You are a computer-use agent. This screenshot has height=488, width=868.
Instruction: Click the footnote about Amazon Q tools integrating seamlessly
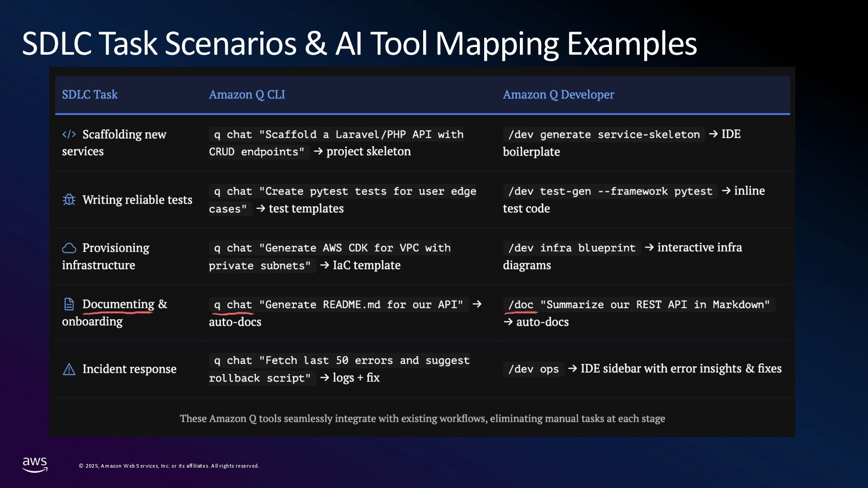pos(422,418)
